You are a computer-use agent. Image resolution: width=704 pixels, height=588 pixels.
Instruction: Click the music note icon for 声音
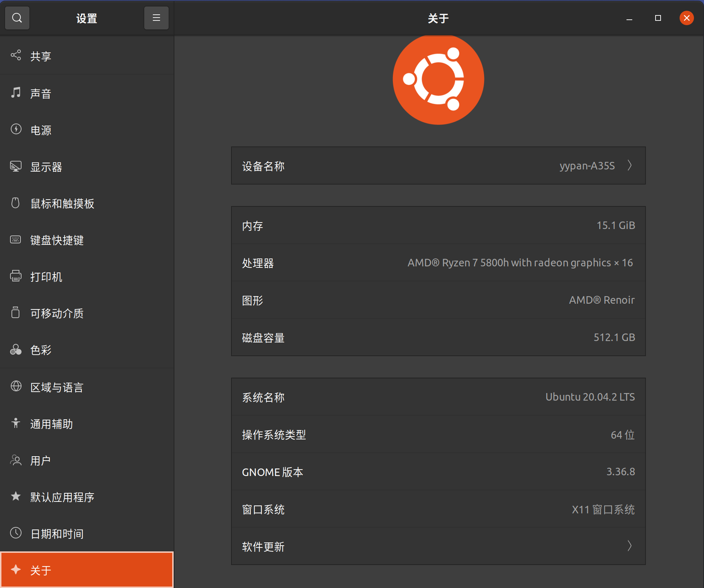pyautogui.click(x=16, y=93)
